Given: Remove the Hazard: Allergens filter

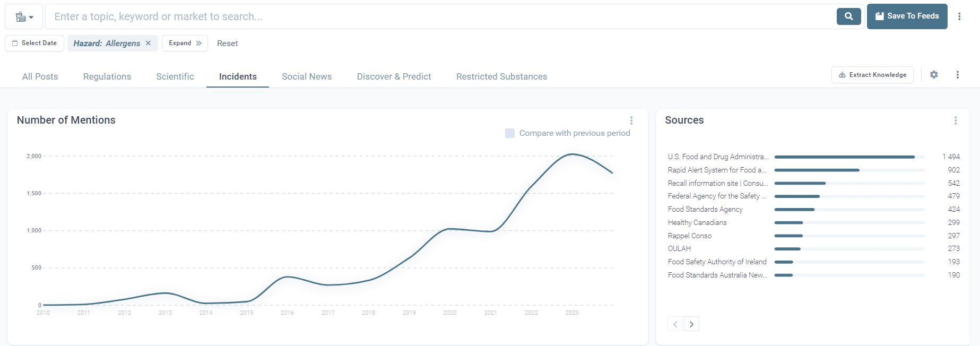Looking at the screenshot, I should [x=148, y=43].
